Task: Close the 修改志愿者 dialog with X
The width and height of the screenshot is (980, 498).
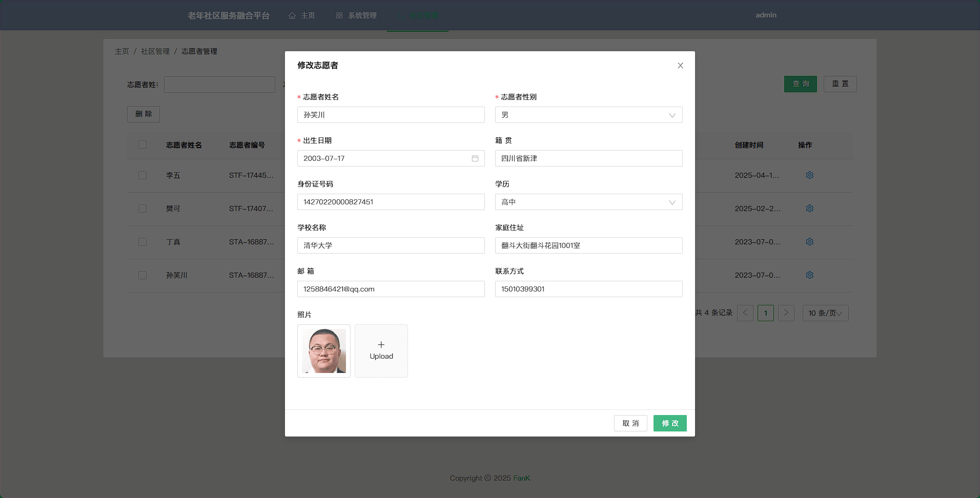Action: (680, 66)
